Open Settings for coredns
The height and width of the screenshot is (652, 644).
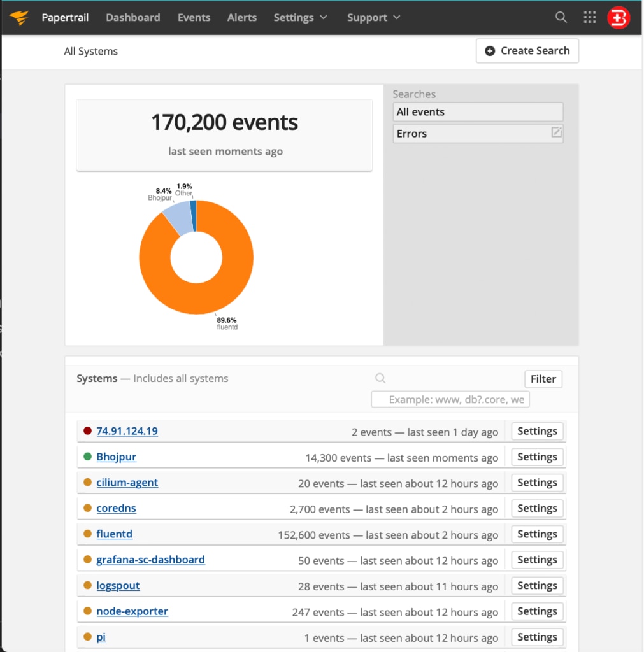[x=537, y=509]
